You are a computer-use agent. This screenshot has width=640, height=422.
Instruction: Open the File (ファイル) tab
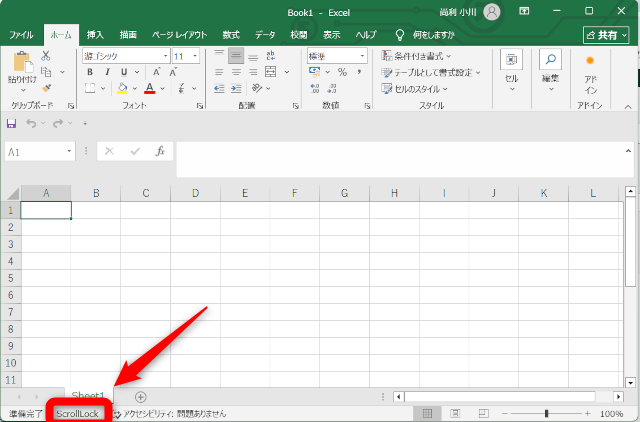point(21,35)
